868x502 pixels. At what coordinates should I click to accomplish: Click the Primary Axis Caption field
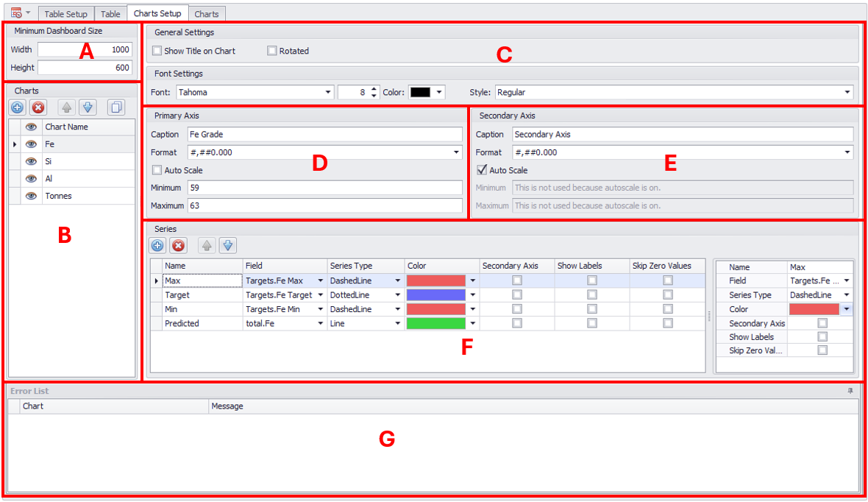324,135
